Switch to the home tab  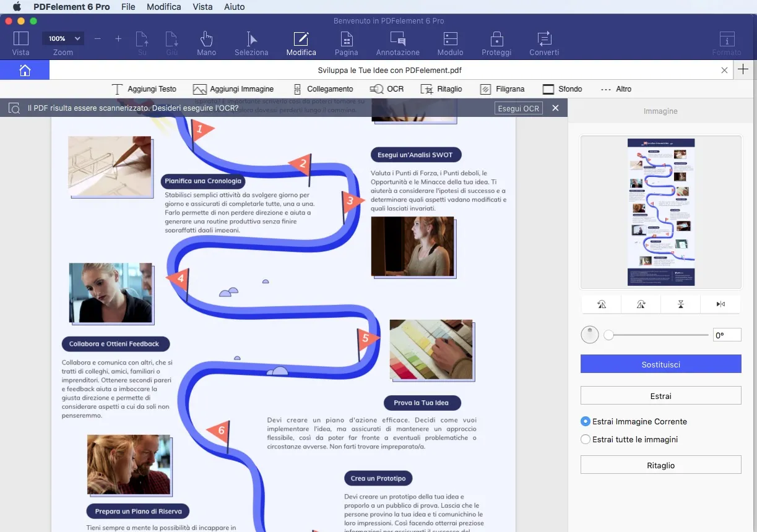tap(25, 70)
